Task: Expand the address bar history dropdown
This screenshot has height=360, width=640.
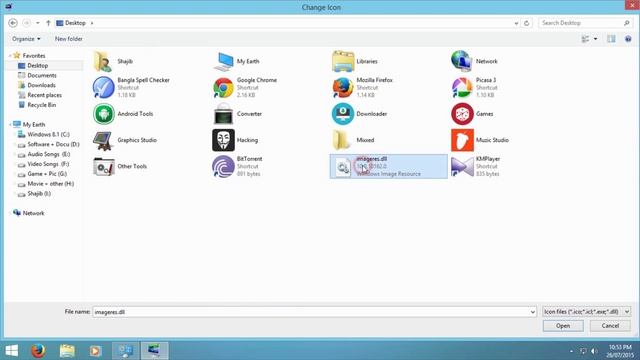Action: pos(516,23)
